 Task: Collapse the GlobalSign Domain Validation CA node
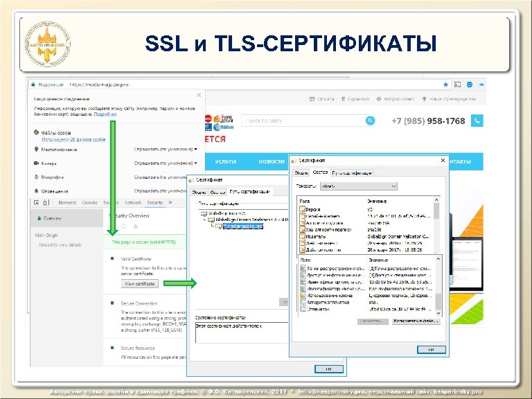tap(204, 220)
